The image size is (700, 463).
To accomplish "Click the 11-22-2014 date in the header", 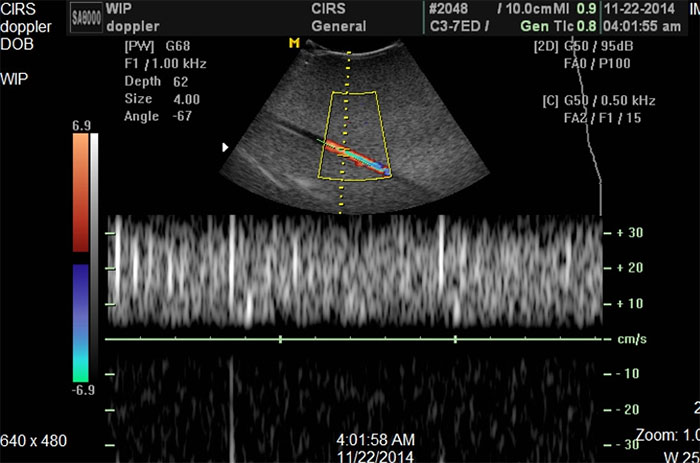I will tap(639, 8).
